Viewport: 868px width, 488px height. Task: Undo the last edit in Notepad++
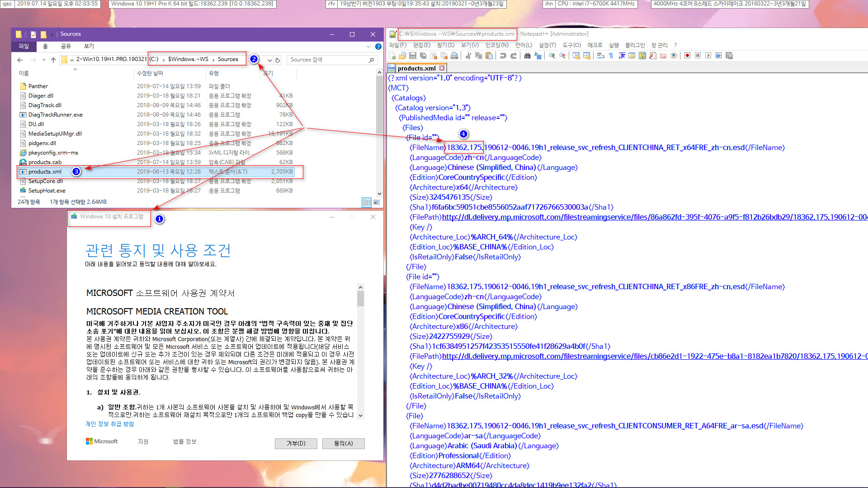click(503, 56)
